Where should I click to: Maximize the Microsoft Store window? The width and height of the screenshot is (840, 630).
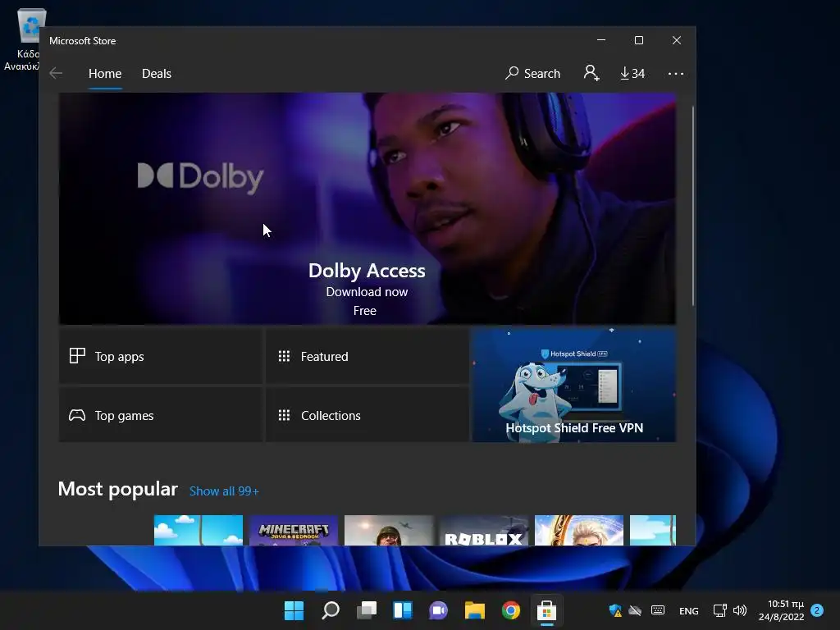click(638, 40)
